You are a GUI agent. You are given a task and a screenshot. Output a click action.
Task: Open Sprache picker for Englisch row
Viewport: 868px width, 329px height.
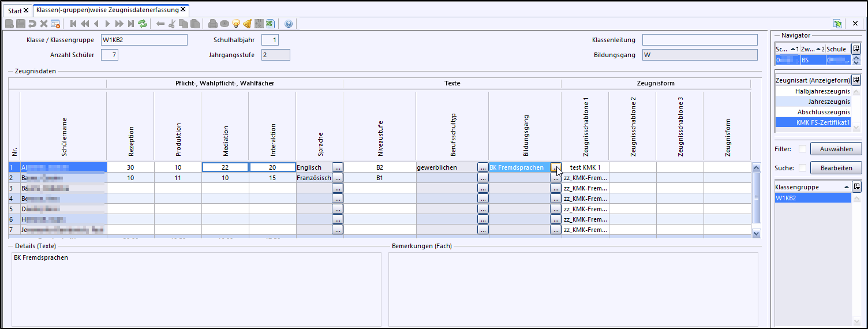click(x=338, y=167)
